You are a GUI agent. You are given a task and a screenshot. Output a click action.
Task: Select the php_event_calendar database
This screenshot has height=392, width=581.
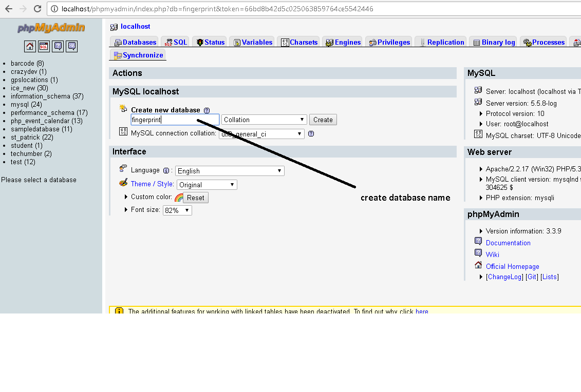click(x=46, y=121)
